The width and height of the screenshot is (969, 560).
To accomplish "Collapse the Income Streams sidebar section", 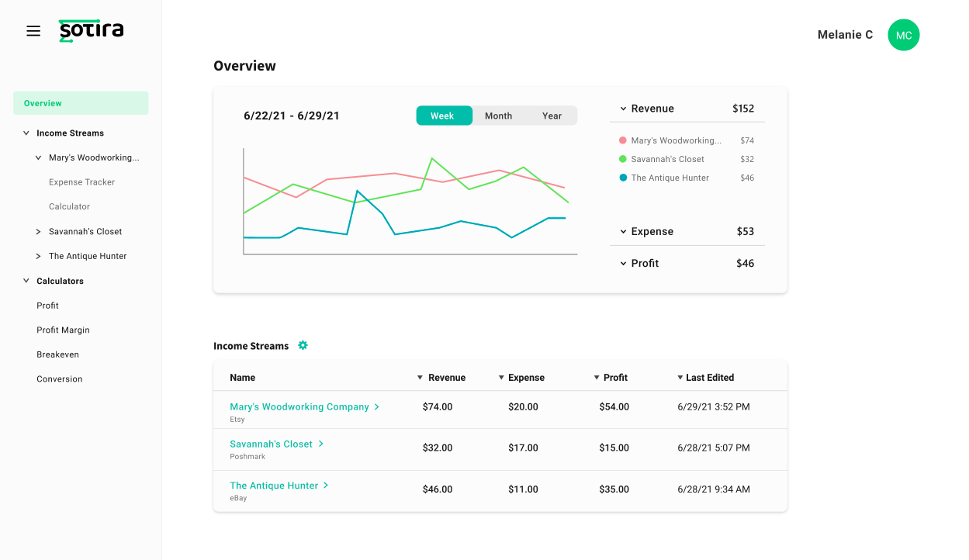I will pyautogui.click(x=26, y=133).
